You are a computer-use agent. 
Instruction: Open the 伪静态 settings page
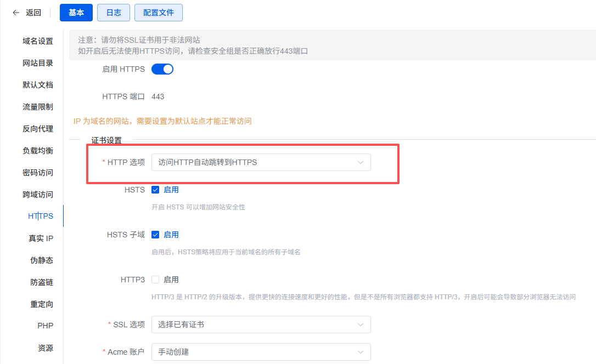(42, 260)
